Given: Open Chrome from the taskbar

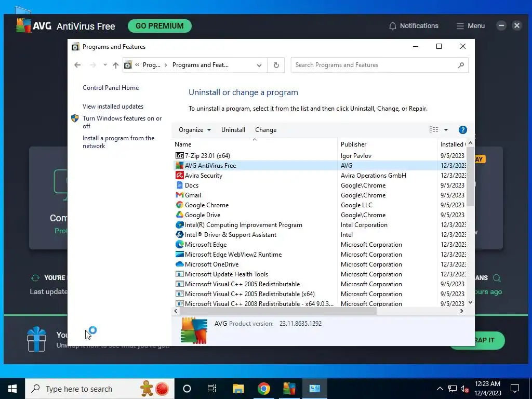Looking at the screenshot, I should pyautogui.click(x=263, y=389).
